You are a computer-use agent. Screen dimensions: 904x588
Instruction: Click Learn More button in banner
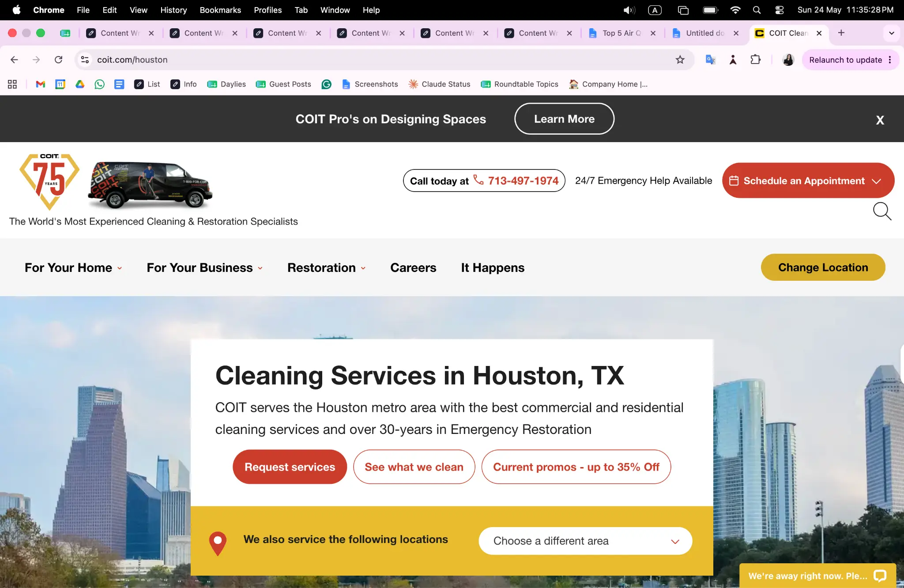pos(564,119)
